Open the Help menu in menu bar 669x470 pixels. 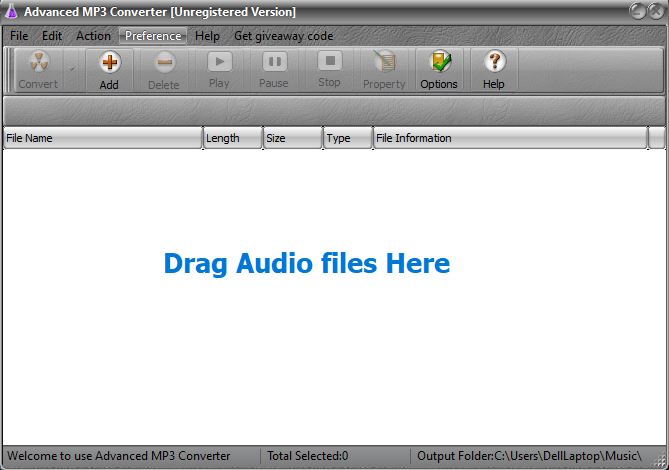pyautogui.click(x=207, y=36)
